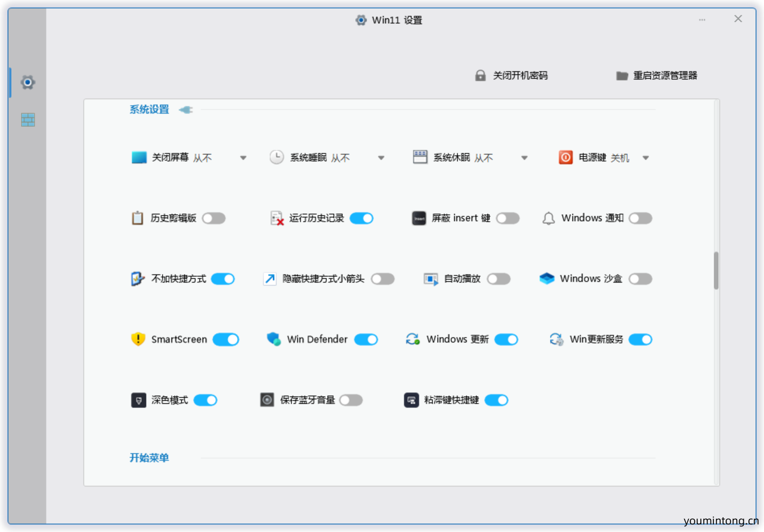Click the 重启资源管理器 button
This screenshot has width=764, height=532.
click(656, 76)
